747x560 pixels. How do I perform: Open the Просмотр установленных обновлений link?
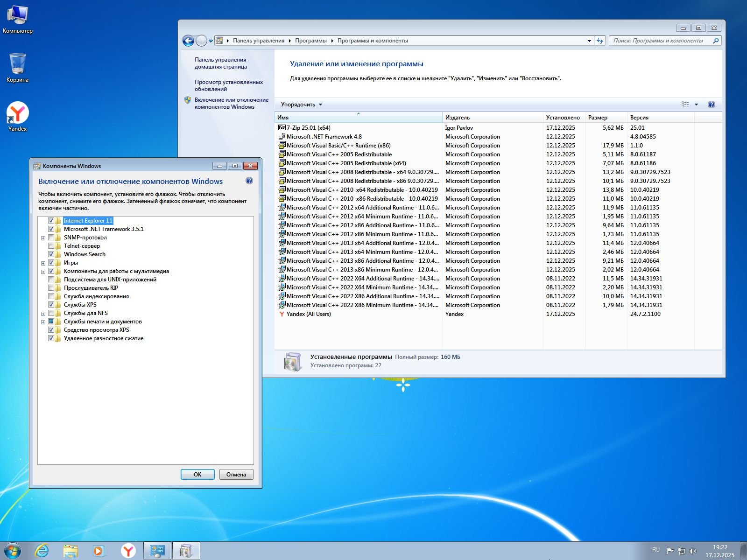coord(228,85)
